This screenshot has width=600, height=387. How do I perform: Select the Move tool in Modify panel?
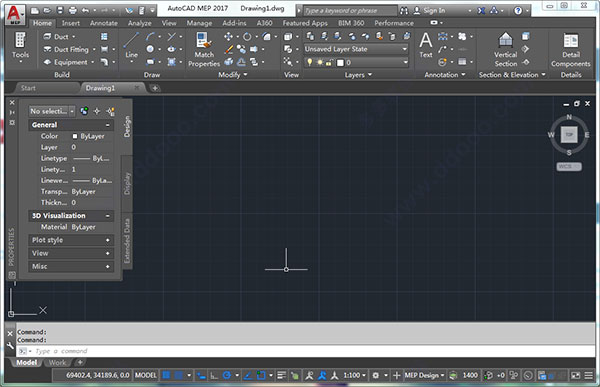(228, 37)
